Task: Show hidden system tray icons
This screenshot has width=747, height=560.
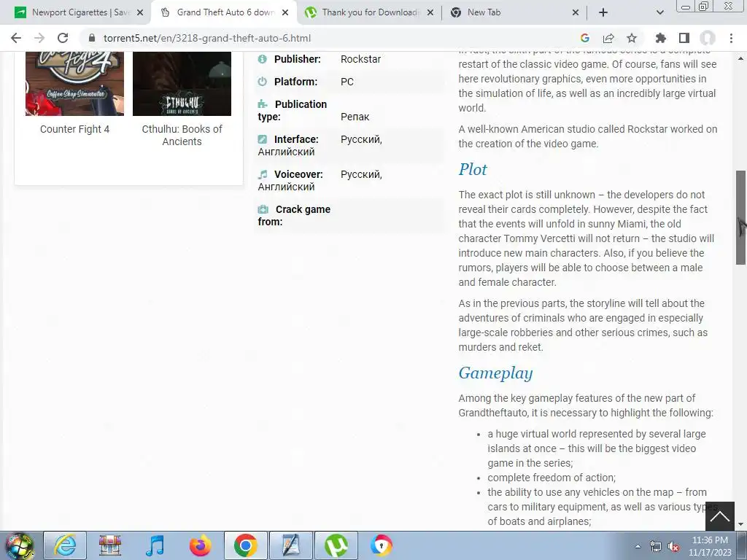Action: (x=638, y=546)
